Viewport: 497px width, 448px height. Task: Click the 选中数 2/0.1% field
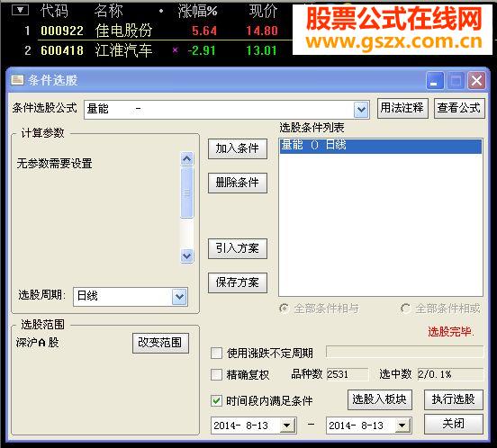click(450, 374)
